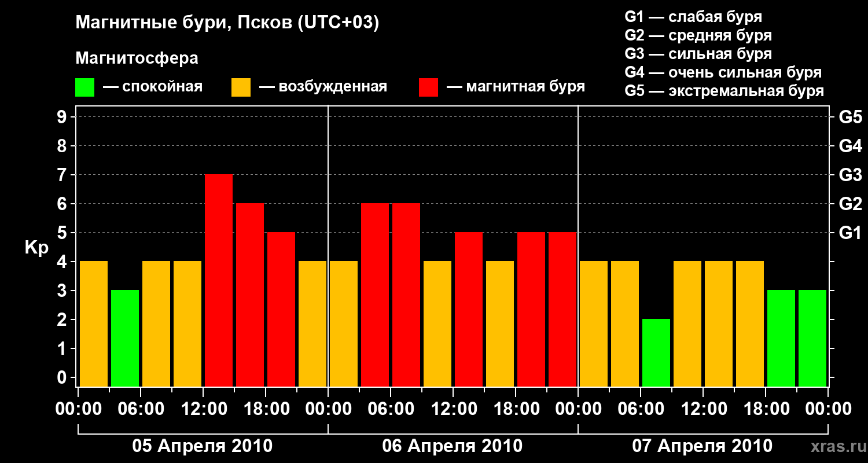868x463 pixels.
Task: Click 06 Апреля yellow 15:00–18:00 bar
Action: (500, 324)
